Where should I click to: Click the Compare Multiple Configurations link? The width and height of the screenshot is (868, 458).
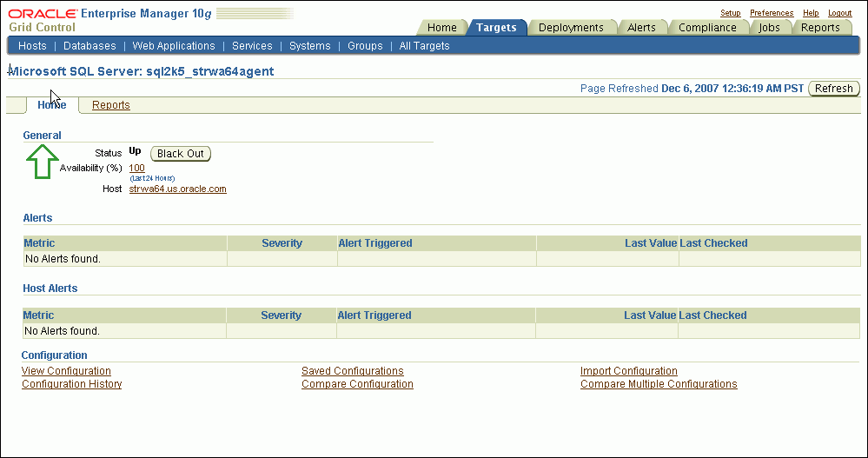[659, 384]
